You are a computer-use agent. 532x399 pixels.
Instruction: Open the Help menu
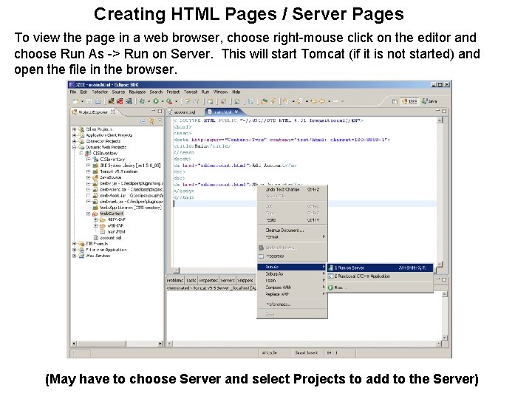point(236,92)
